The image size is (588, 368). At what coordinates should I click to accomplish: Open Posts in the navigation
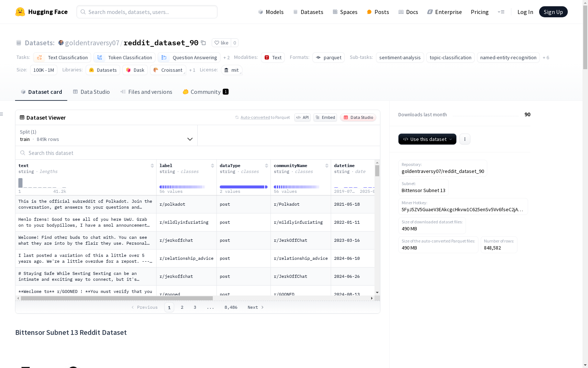378,12
